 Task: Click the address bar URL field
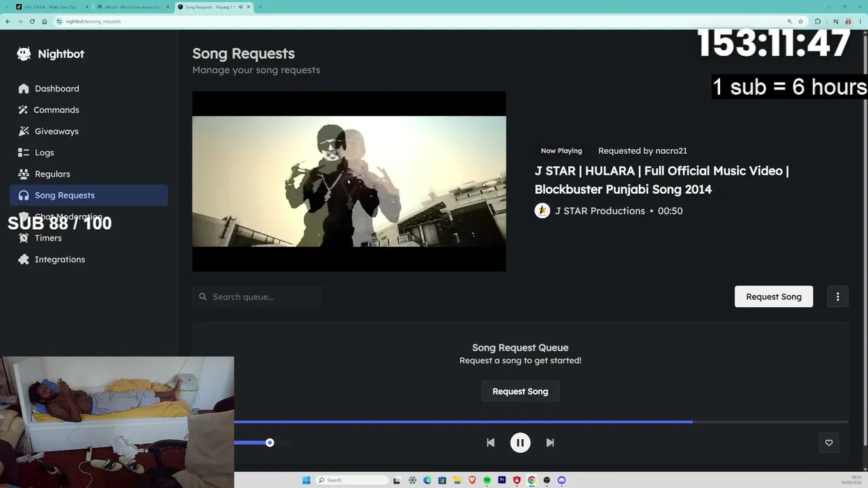(430, 21)
